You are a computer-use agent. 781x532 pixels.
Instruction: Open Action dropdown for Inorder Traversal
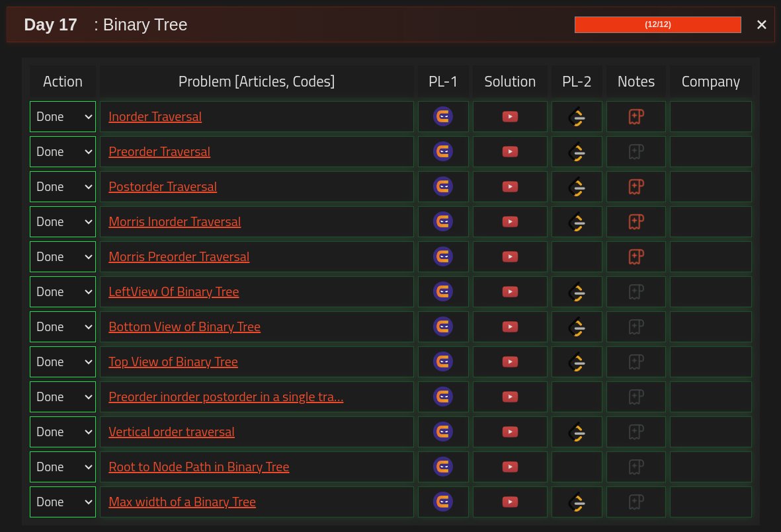63,116
